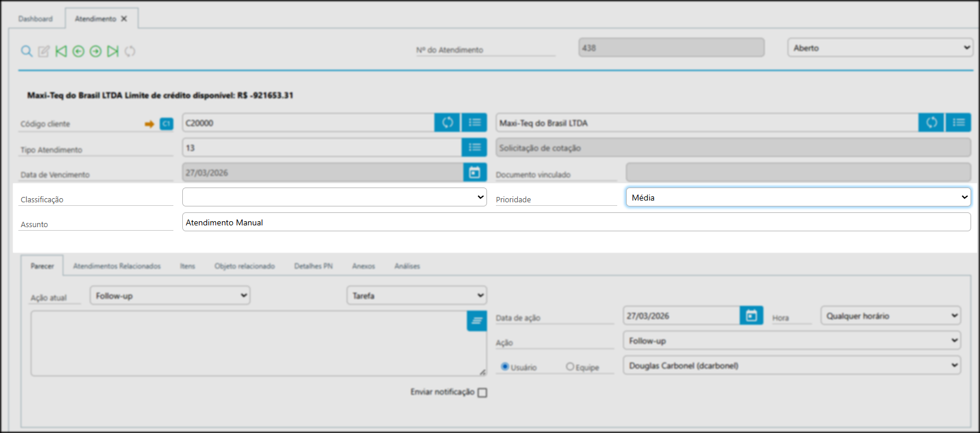The height and width of the screenshot is (433, 980).
Task: Open the Atendimentos Relacionados tab
Action: tap(117, 266)
